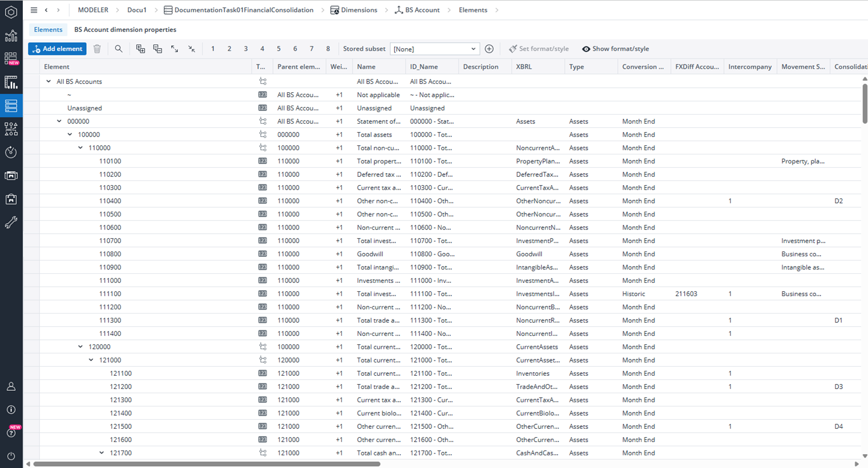This screenshot has height=468, width=868.
Task: Click the collapse all arrows icon
Action: (x=192, y=49)
